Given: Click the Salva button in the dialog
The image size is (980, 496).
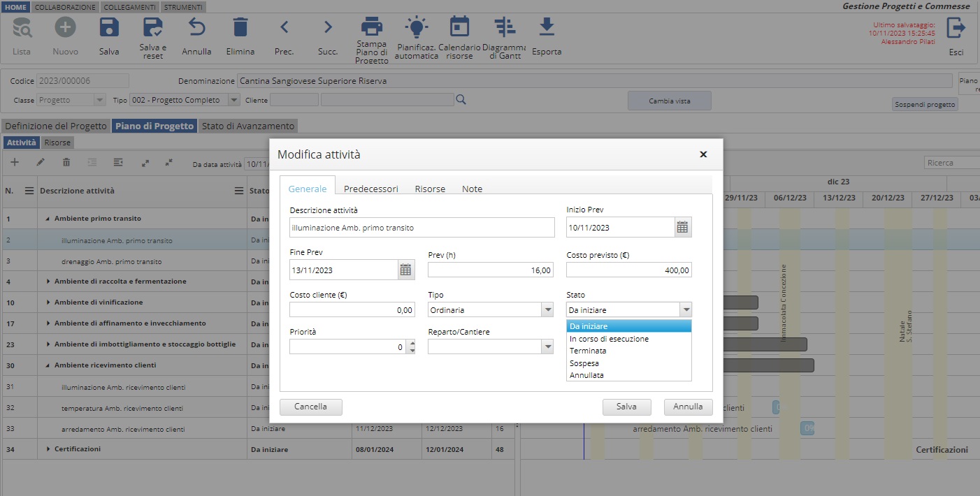Looking at the screenshot, I should point(626,407).
